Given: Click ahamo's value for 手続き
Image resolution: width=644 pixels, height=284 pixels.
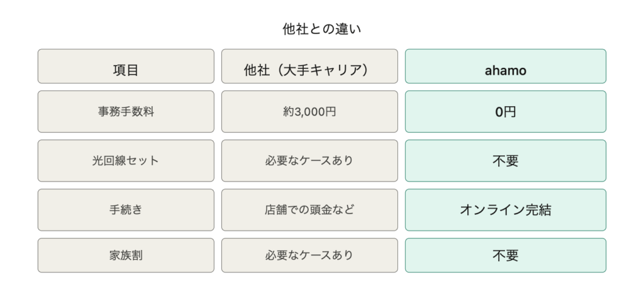Looking at the screenshot, I should point(505,210).
